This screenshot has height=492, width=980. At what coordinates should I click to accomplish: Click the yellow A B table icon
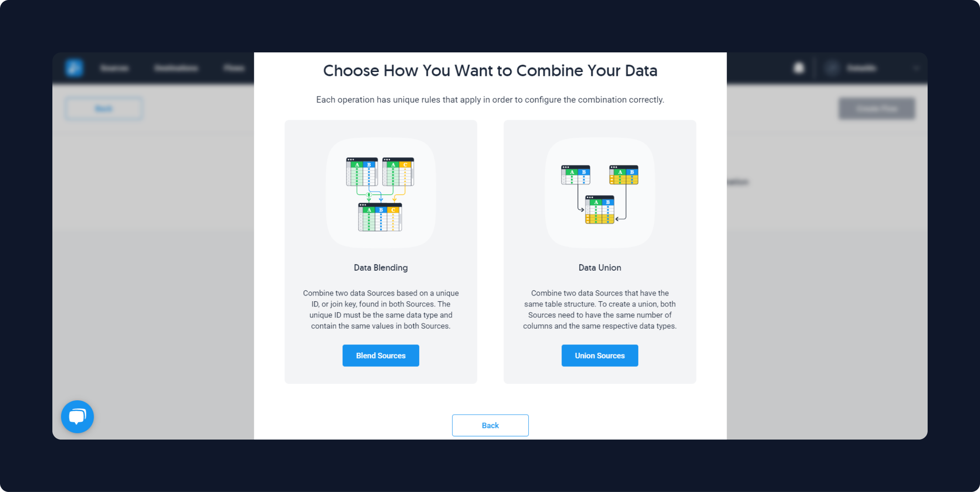click(624, 175)
